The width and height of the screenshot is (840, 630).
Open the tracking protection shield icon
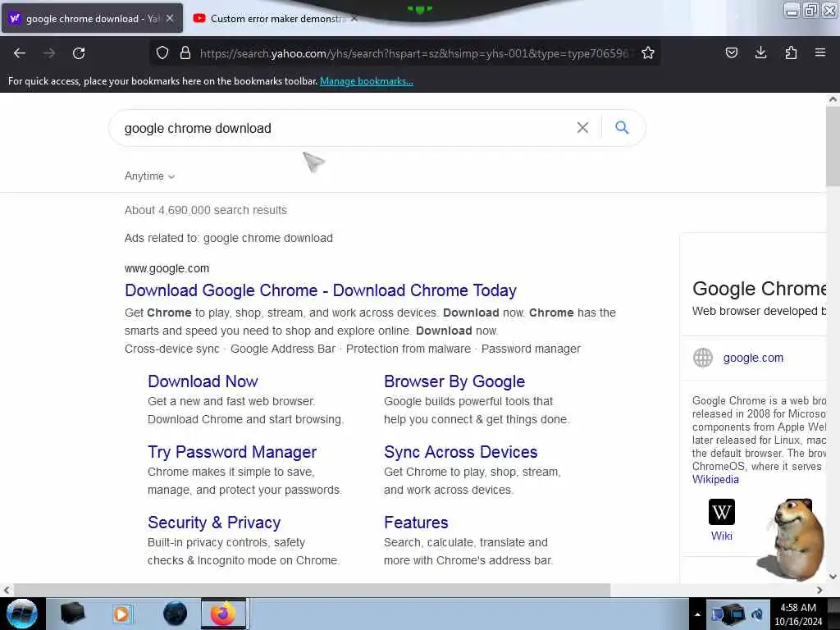pyautogui.click(x=162, y=52)
